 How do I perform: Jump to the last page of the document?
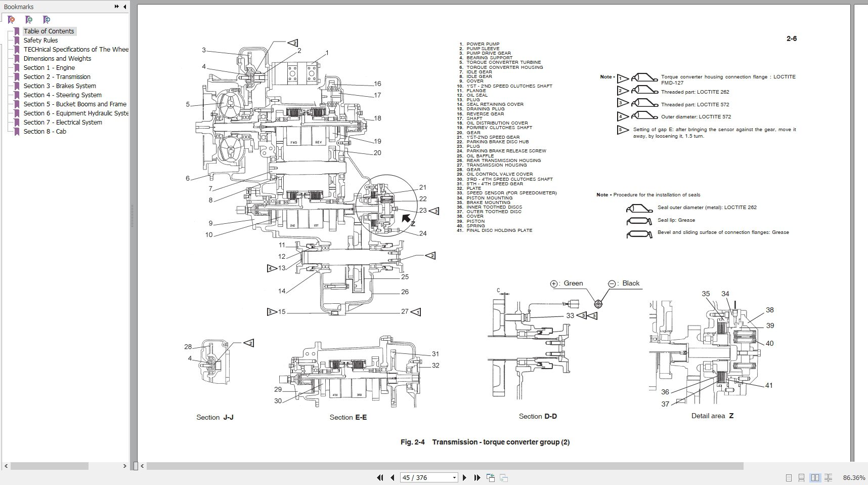[476, 477]
